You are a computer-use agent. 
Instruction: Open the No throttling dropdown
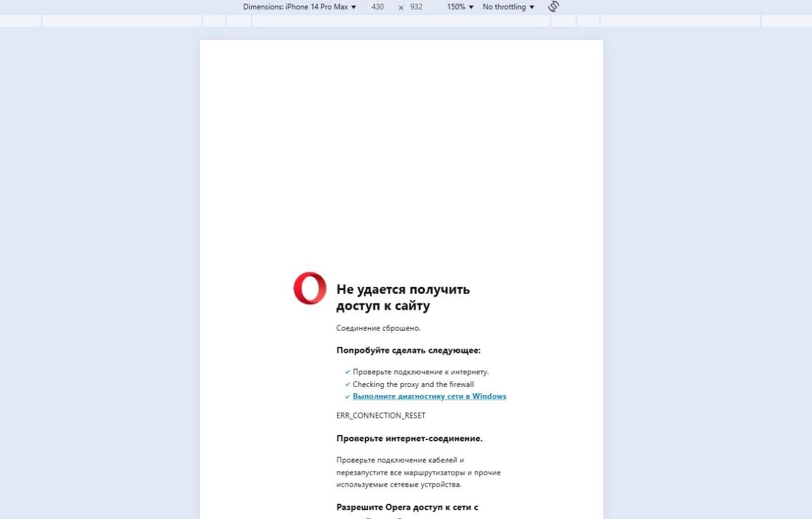point(508,7)
